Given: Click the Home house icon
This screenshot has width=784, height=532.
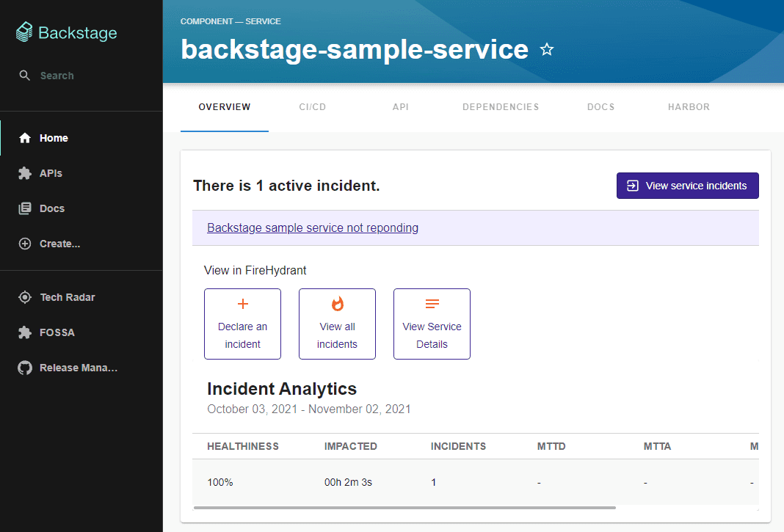Looking at the screenshot, I should pos(25,138).
